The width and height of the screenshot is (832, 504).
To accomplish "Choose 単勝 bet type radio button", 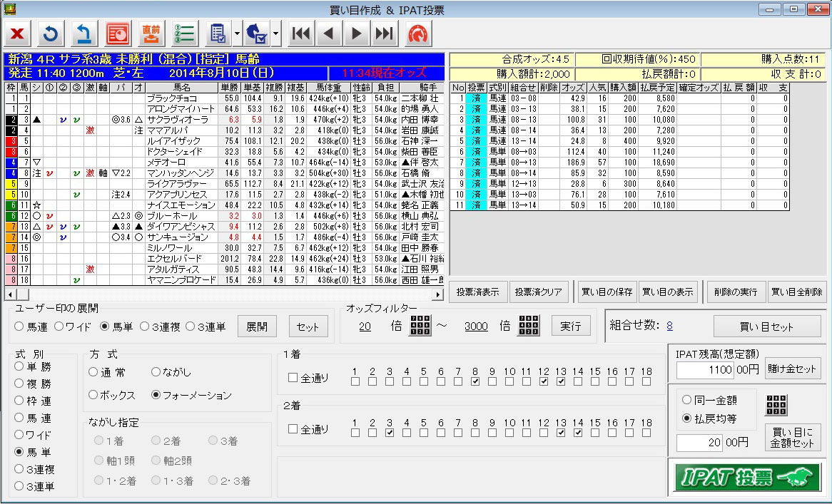I will 19,366.
